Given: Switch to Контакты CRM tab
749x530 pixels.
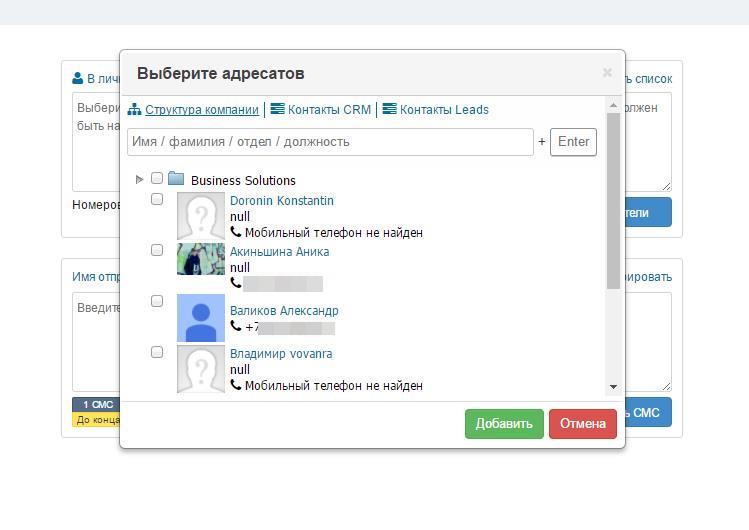Looking at the screenshot, I should 329,110.
